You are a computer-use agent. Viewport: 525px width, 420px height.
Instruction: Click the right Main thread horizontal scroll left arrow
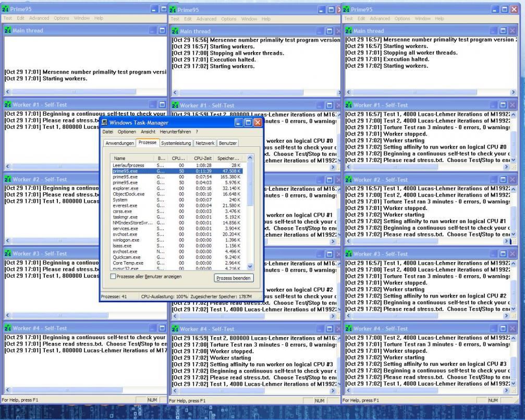point(348,92)
